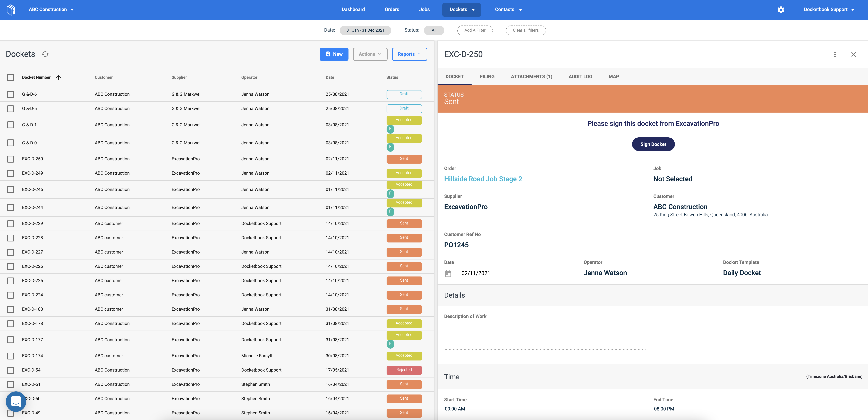Sort by the Date column header
This screenshot has height=420, width=868.
330,78
